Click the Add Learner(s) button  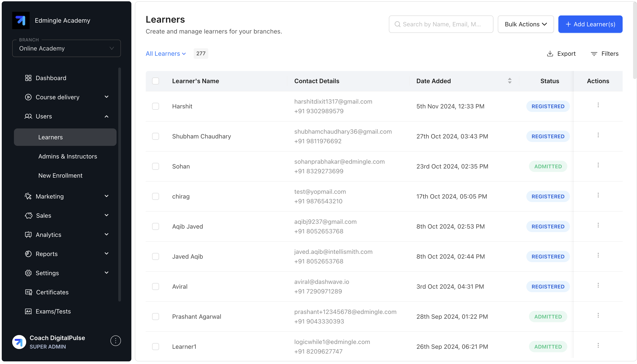tap(590, 24)
